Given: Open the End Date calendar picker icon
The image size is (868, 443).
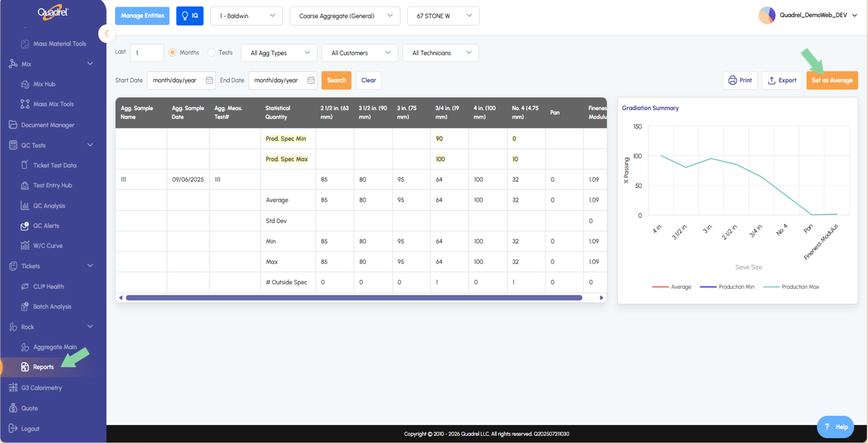Looking at the screenshot, I should [x=311, y=80].
